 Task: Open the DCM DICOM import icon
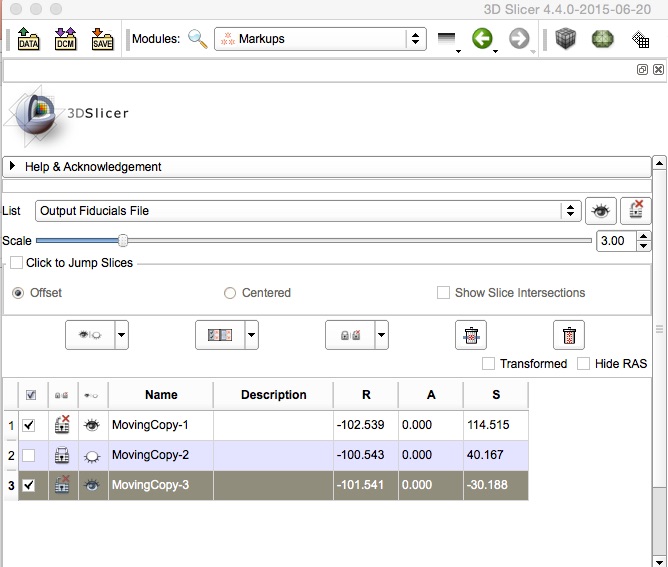coord(65,40)
